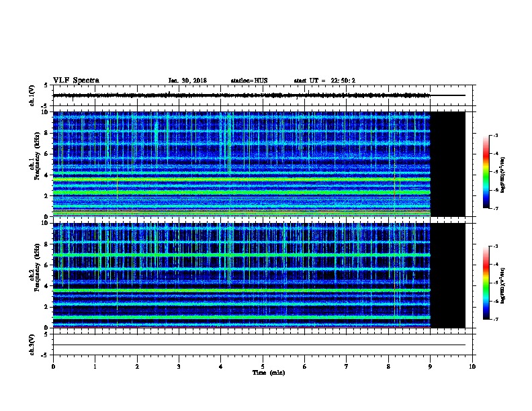Click the "6" kHz tick on ch.1 axis
This screenshot has height=411, width=532.
(x=46, y=154)
